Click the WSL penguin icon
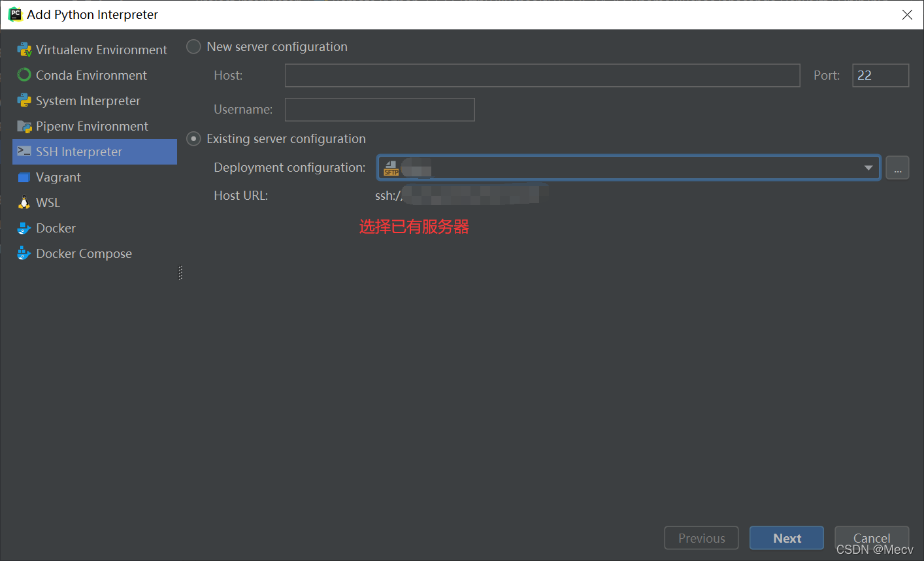The height and width of the screenshot is (561, 924). point(24,202)
